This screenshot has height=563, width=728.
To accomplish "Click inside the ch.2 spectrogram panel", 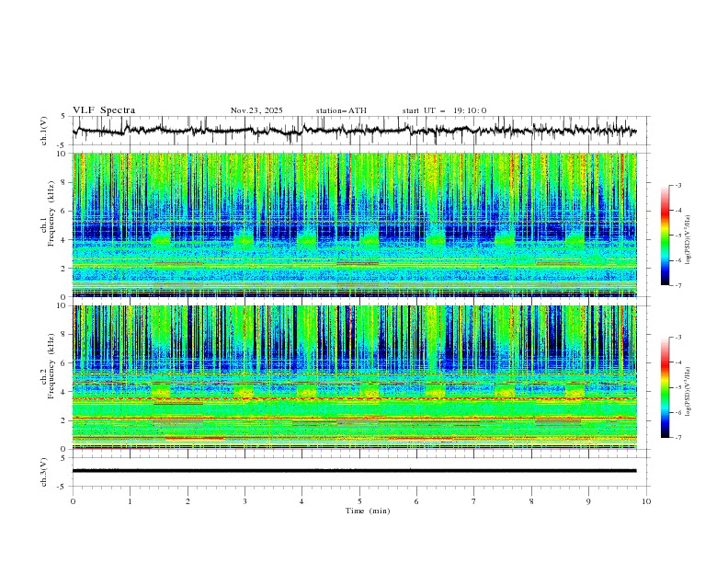I will click(355, 377).
